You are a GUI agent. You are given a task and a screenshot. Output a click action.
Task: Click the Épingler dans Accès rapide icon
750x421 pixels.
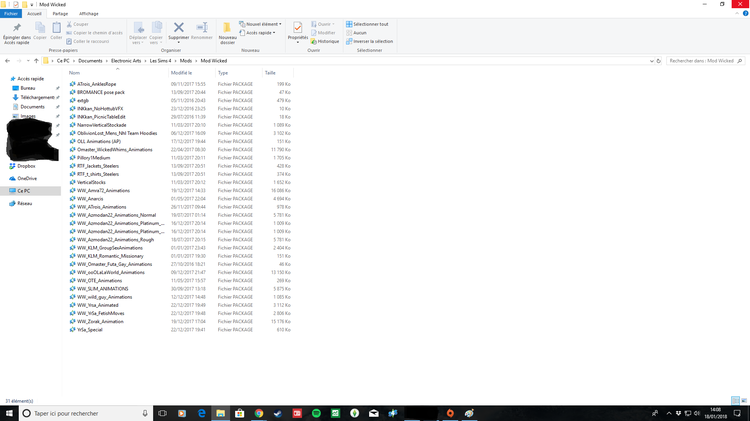(x=17, y=28)
